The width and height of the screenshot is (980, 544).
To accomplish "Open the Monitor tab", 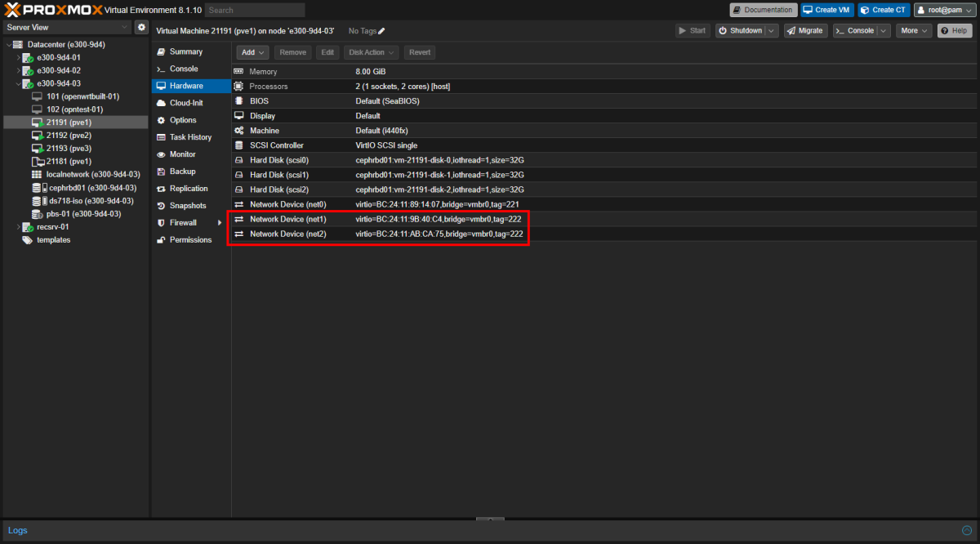I will click(191, 154).
